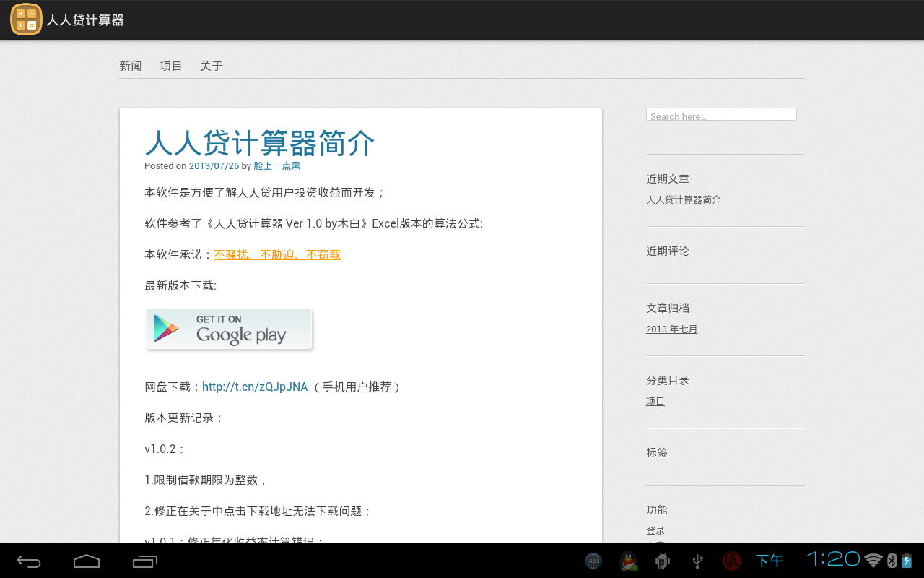Select the 文章归档 sidebar heading
924x578 pixels.
click(668, 308)
